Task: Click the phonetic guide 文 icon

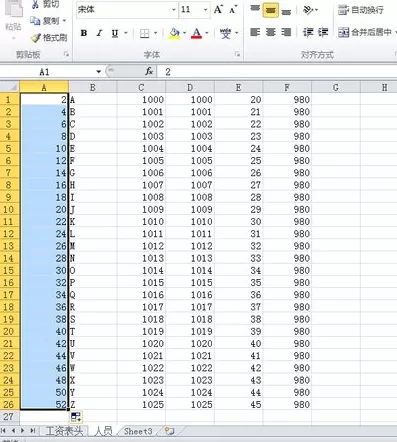Action: (x=226, y=33)
